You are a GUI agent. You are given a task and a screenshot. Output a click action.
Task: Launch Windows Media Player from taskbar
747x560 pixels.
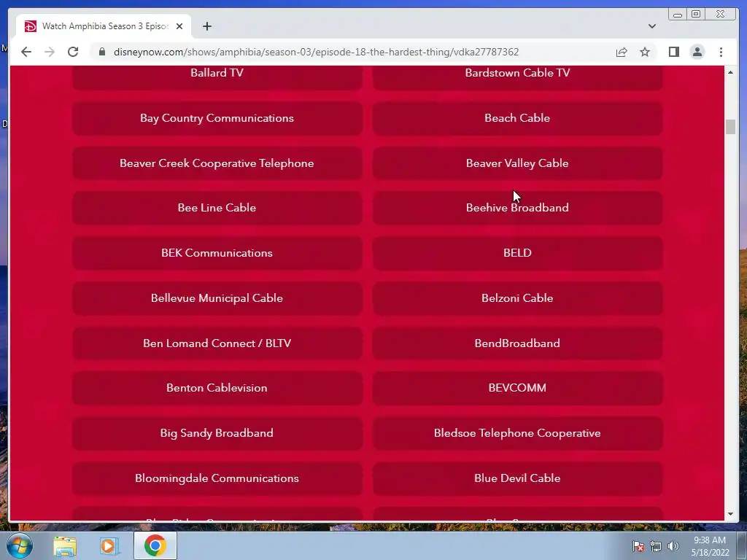click(x=108, y=546)
